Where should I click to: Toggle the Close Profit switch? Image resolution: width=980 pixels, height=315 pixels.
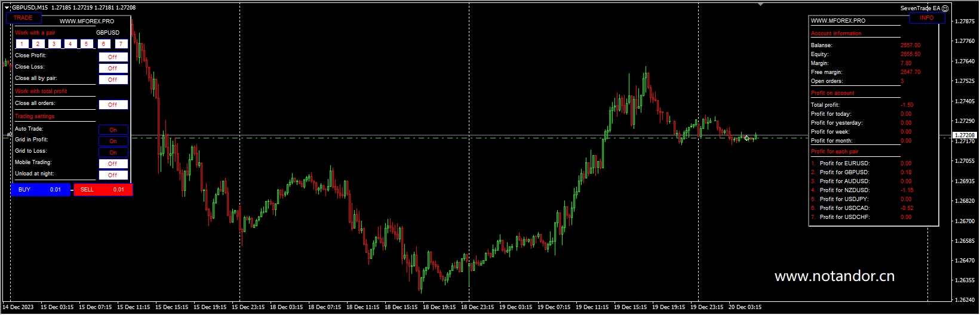point(113,57)
